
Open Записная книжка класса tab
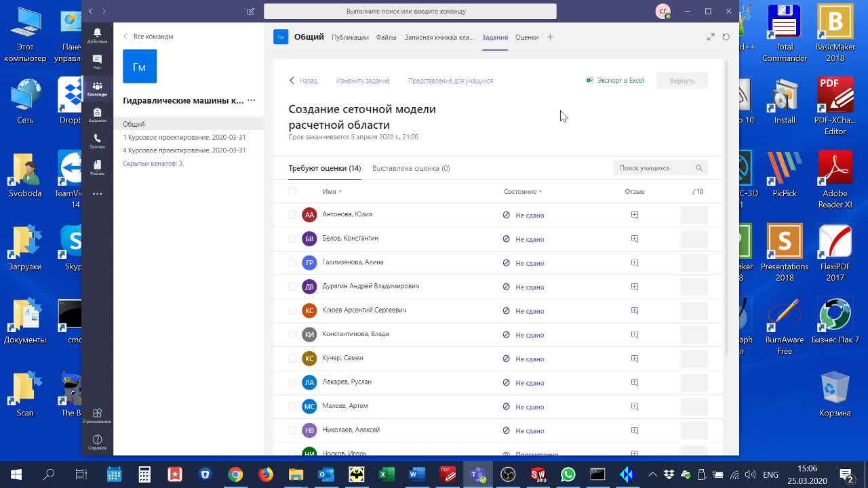[x=439, y=37]
